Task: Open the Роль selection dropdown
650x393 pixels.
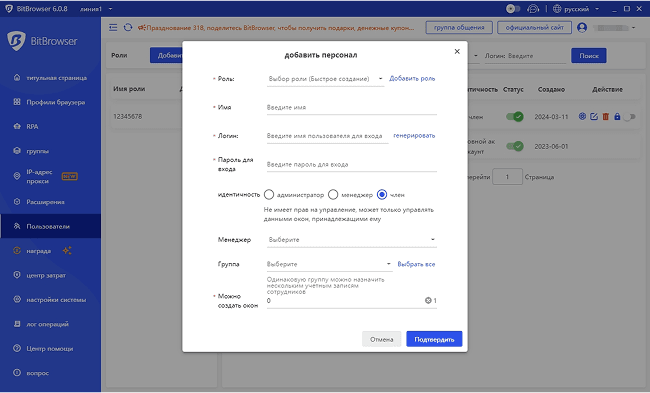Action: [325, 79]
